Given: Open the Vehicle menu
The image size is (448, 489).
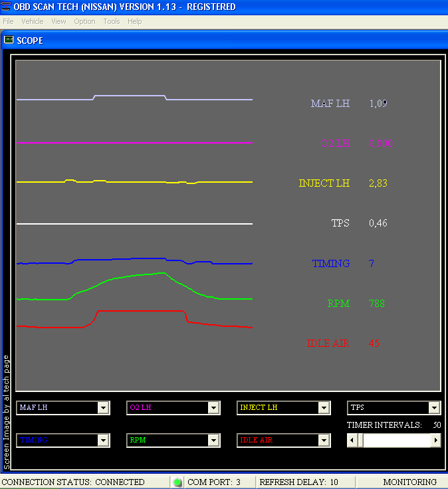Looking at the screenshot, I should tap(33, 21).
